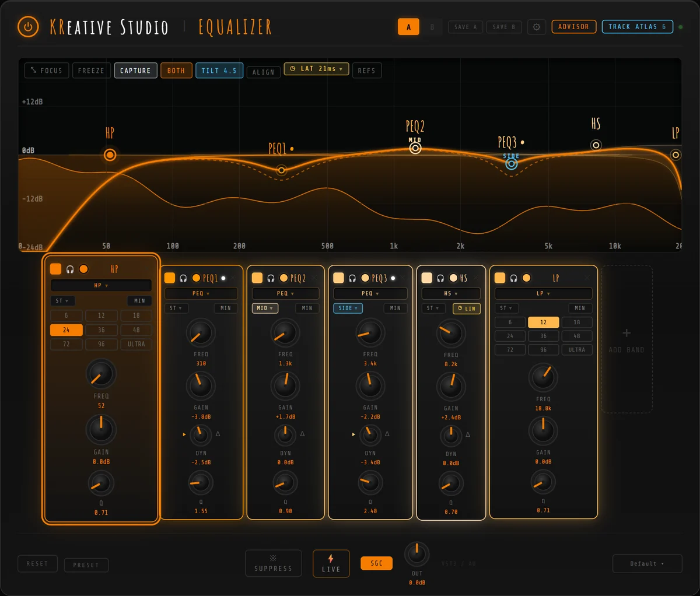
Task: Click PEQ3 dynamic threshold play arrow
Action: point(353,434)
